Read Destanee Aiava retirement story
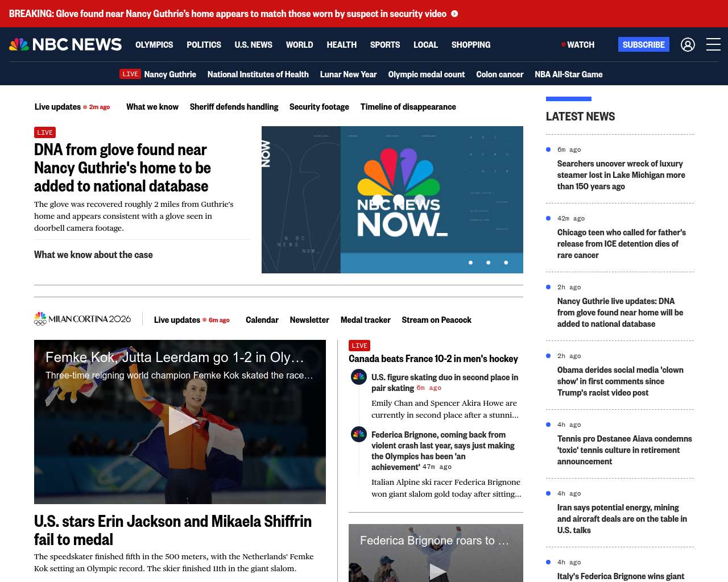Screen dimensions: 728x582 (624, 450)
